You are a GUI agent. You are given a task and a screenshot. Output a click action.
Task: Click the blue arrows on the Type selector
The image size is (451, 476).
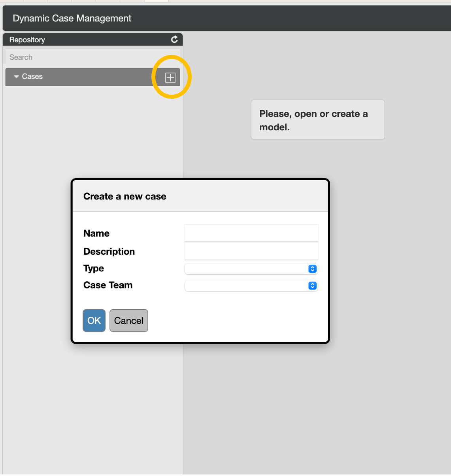pos(312,269)
